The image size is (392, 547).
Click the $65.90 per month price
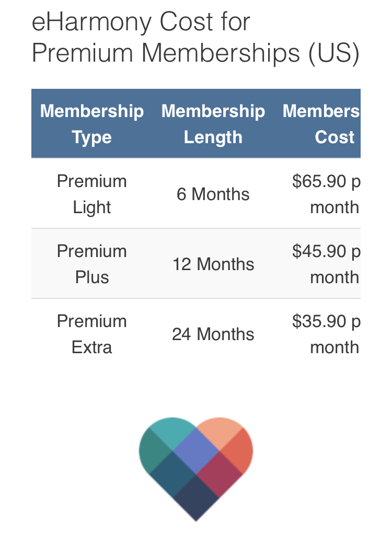point(326,194)
